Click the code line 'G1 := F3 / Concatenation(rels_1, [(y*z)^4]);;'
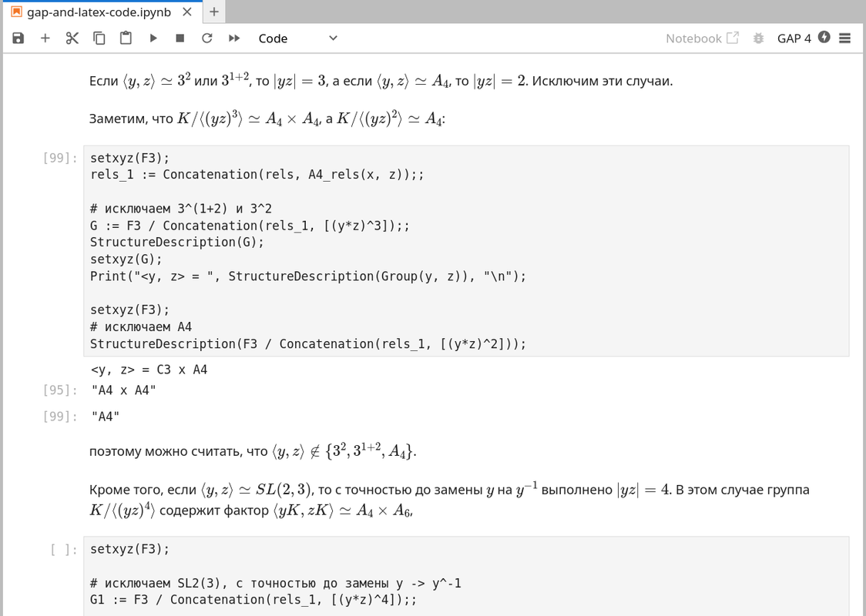This screenshot has height=616, width=866. click(x=253, y=599)
